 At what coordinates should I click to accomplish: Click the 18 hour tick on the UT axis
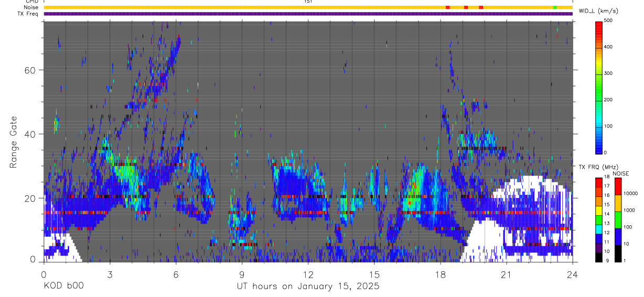(x=441, y=274)
